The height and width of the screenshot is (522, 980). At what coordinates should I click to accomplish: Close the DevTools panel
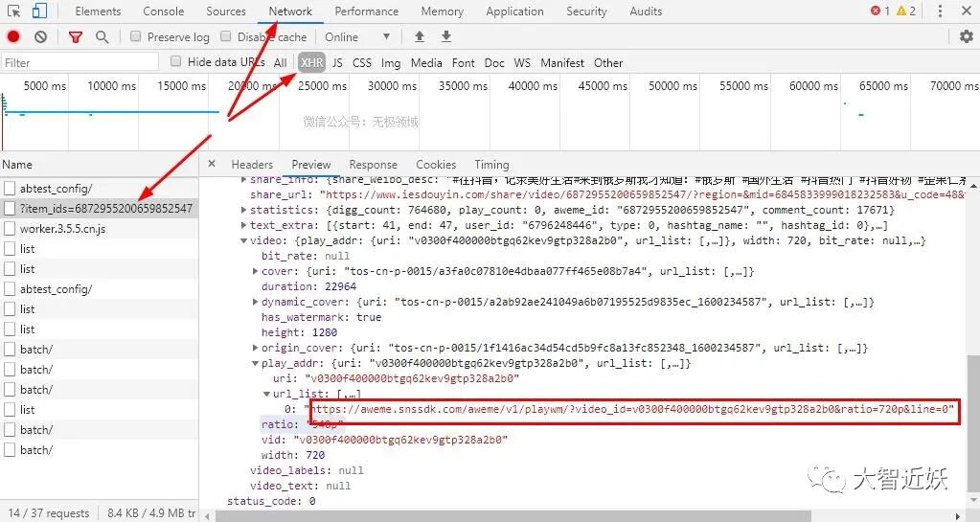(966, 11)
